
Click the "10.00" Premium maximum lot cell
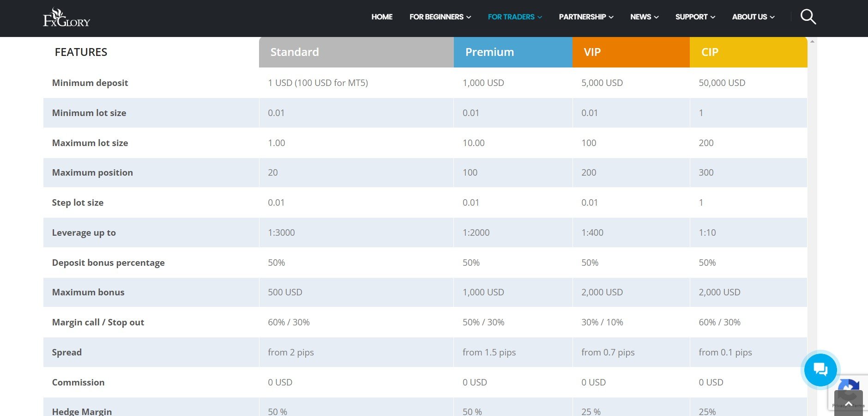coord(473,143)
